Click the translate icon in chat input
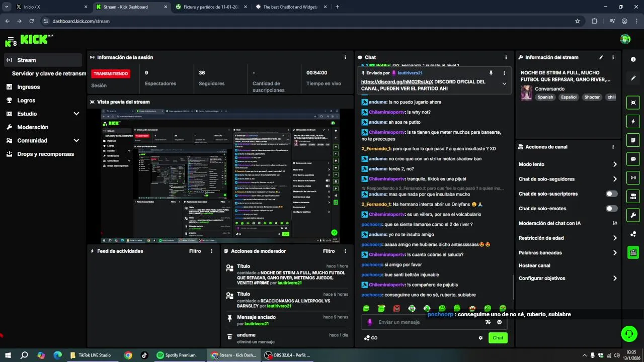644x362 pixels. click(x=488, y=322)
